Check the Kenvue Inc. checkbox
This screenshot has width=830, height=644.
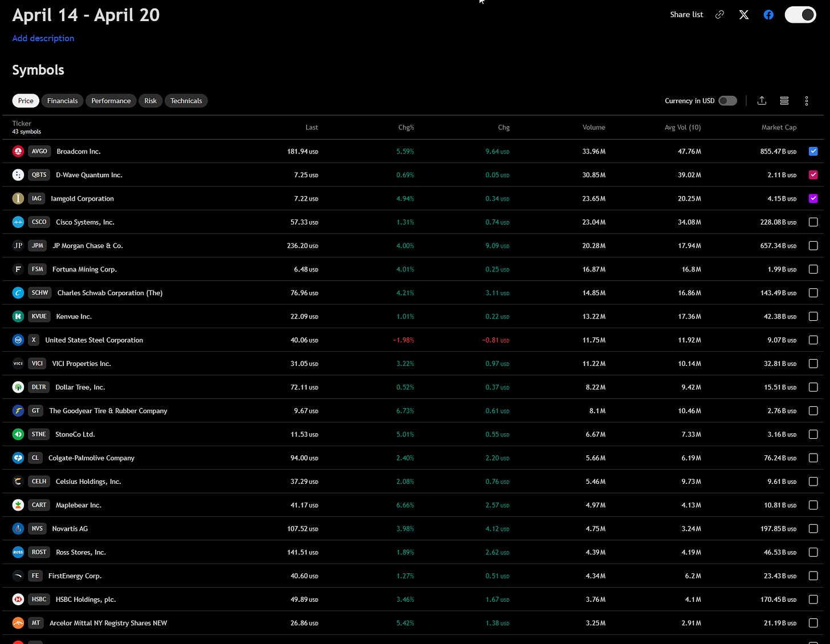[813, 316]
